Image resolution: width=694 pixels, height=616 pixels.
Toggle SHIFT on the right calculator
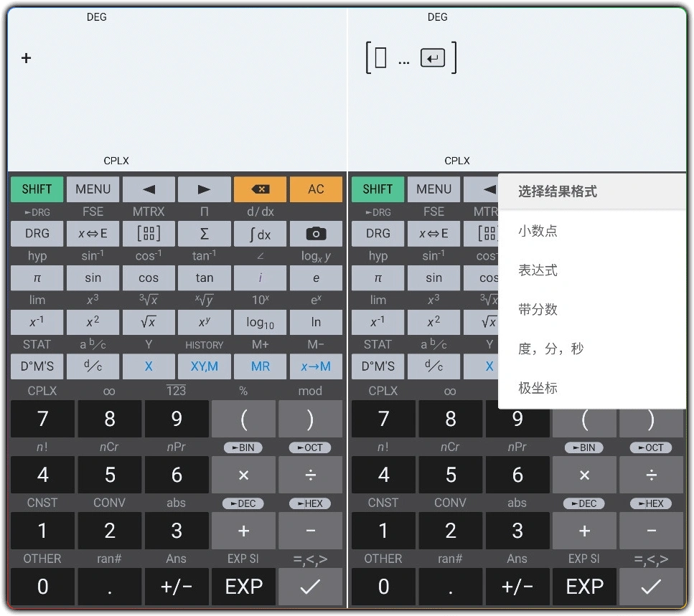tap(378, 189)
